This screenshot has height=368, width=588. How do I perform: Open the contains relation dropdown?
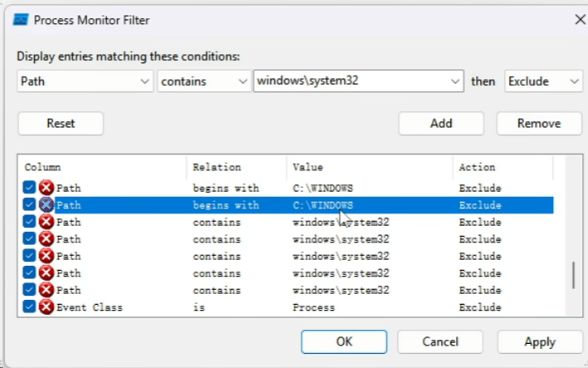pos(204,81)
